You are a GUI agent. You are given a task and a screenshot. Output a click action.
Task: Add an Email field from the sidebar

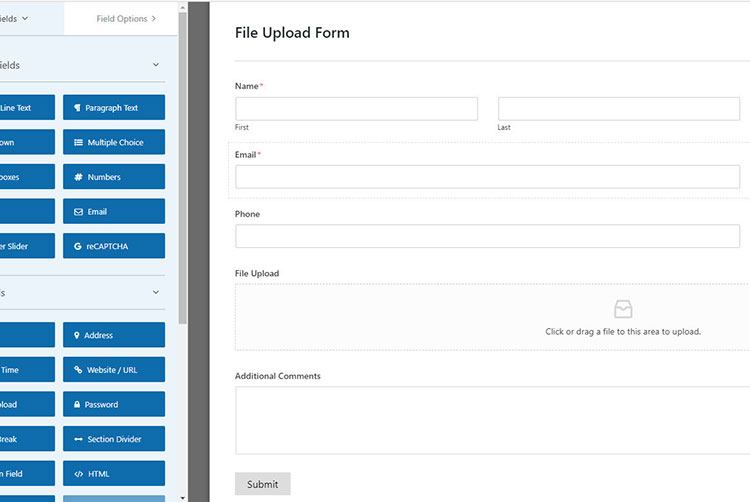pyautogui.click(x=114, y=211)
